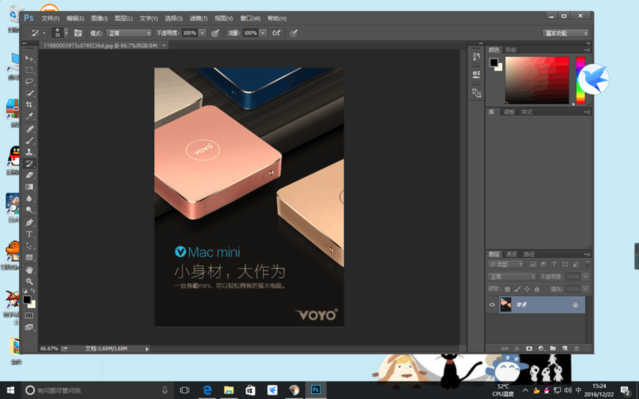The width and height of the screenshot is (639, 399).
Task: Click the delete layer trash button
Action: click(x=576, y=348)
